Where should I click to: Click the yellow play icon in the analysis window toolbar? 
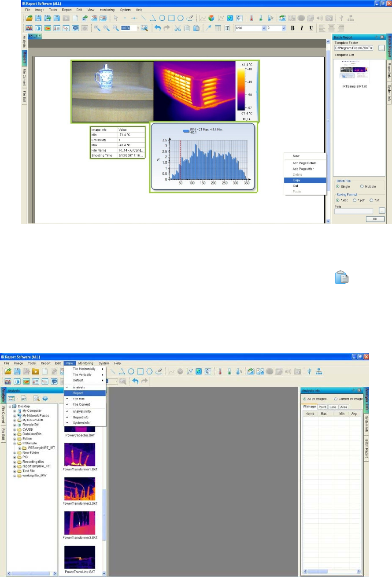[x=35, y=372]
